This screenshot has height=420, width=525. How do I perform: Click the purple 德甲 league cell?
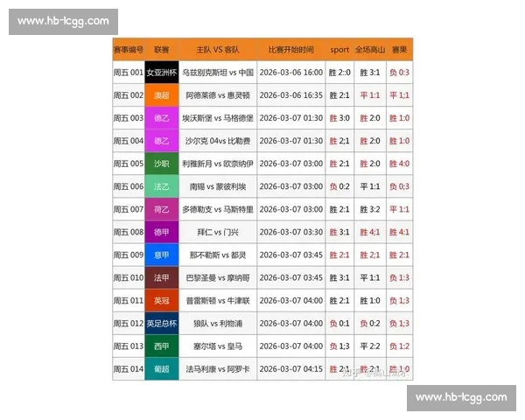(162, 232)
